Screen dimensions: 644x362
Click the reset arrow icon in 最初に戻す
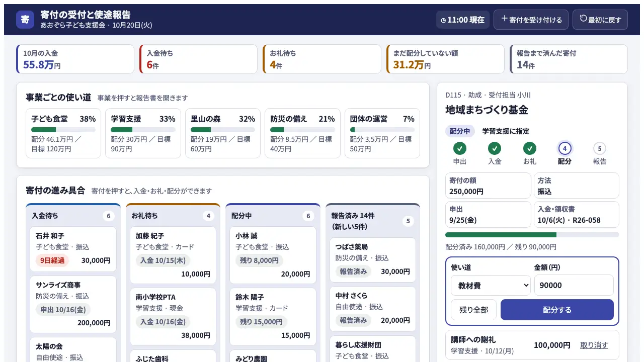click(583, 19)
